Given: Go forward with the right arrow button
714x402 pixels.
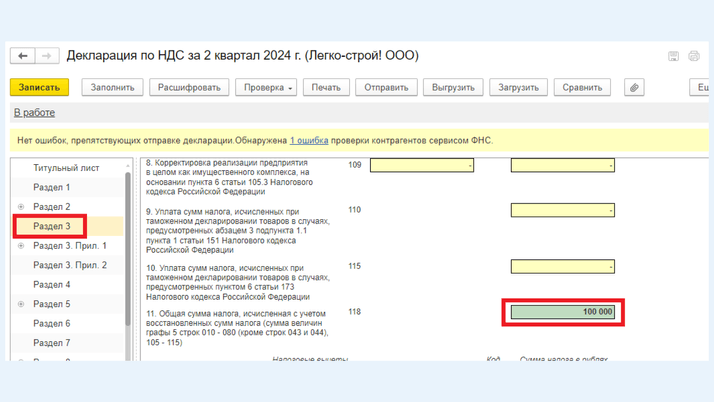Looking at the screenshot, I should coord(47,56).
